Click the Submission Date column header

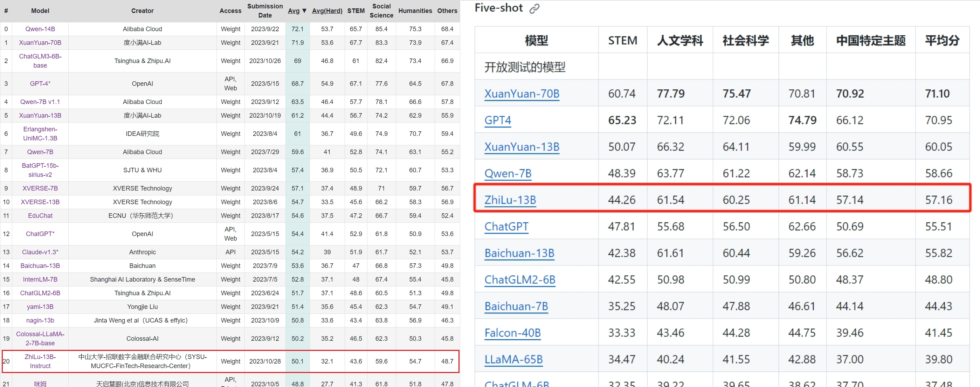pyautogui.click(x=265, y=11)
